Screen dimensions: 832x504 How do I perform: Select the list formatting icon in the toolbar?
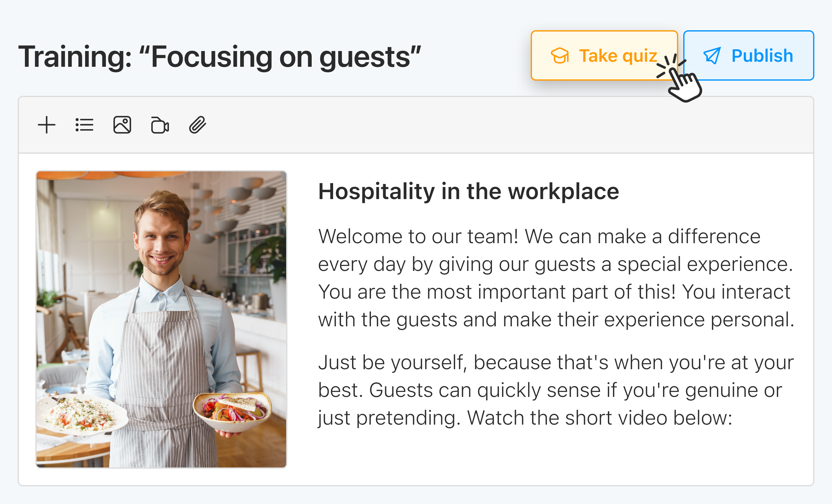pyautogui.click(x=84, y=124)
